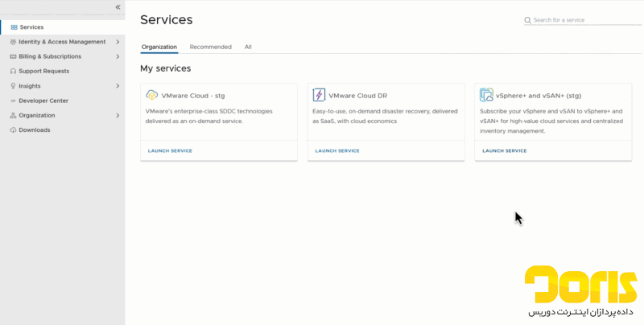Click the "Subscribe your vSphere and vSAN" description
The height and width of the screenshot is (325, 644).
551,121
